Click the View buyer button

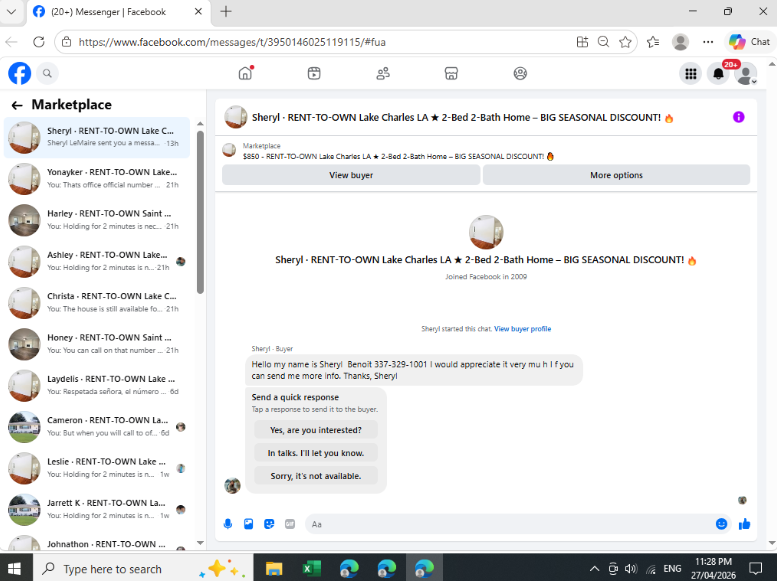pyautogui.click(x=351, y=175)
